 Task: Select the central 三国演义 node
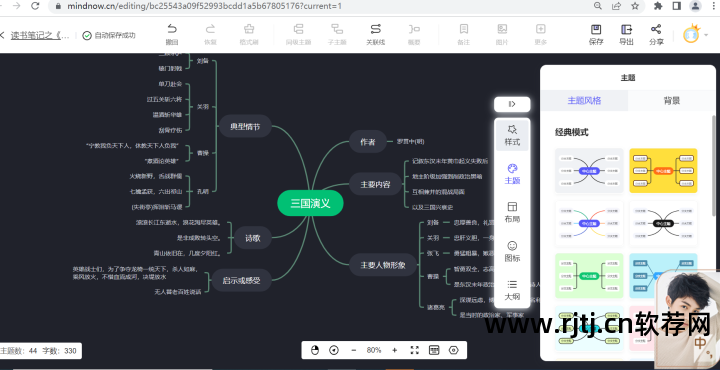coord(310,204)
